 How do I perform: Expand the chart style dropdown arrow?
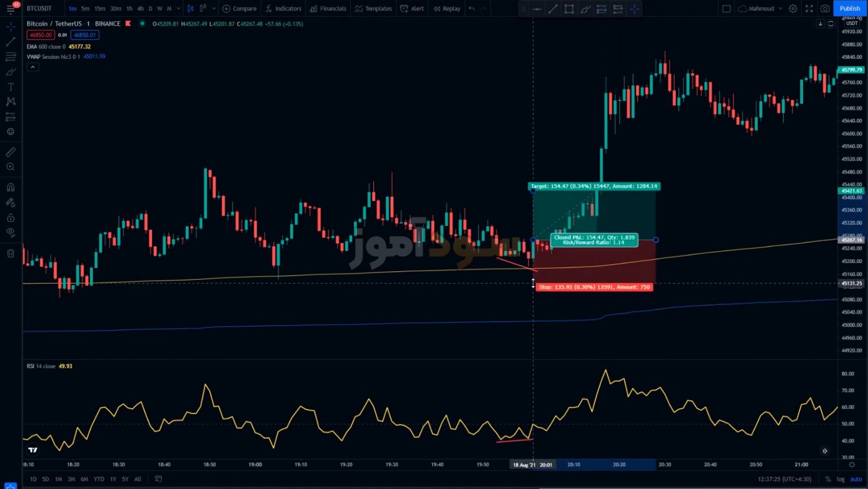215,9
